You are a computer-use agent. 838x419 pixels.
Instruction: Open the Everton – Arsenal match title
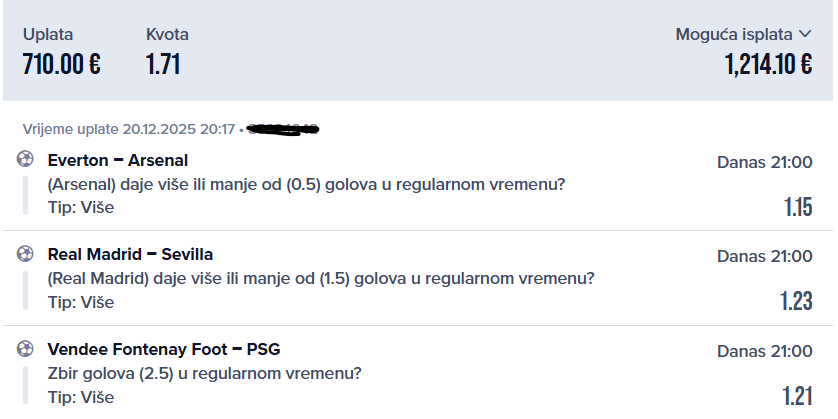118,160
